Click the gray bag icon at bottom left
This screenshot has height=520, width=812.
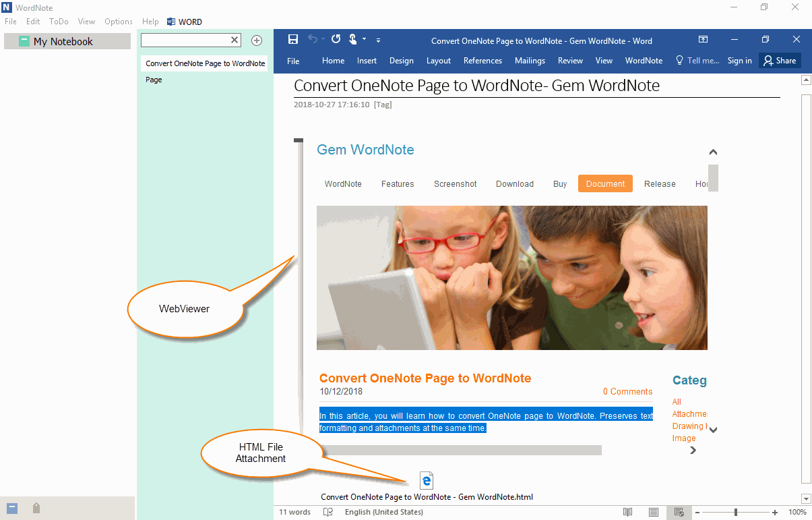[36, 508]
